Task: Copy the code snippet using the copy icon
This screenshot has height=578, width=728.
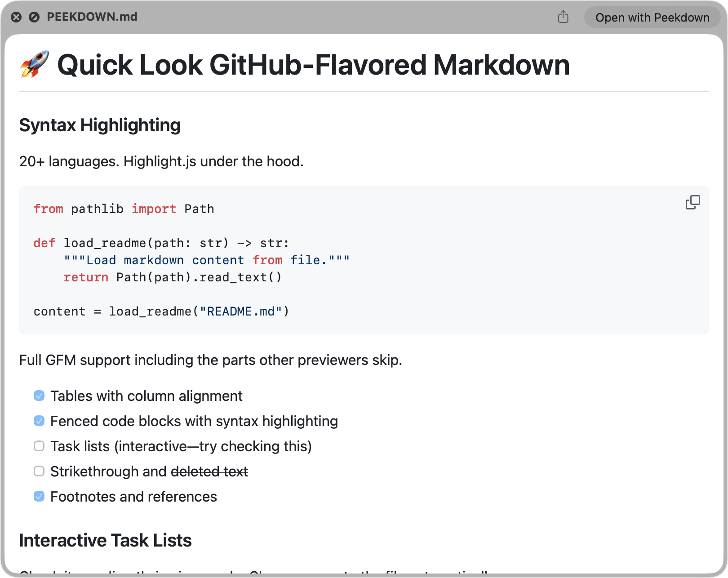Action: [x=692, y=203]
